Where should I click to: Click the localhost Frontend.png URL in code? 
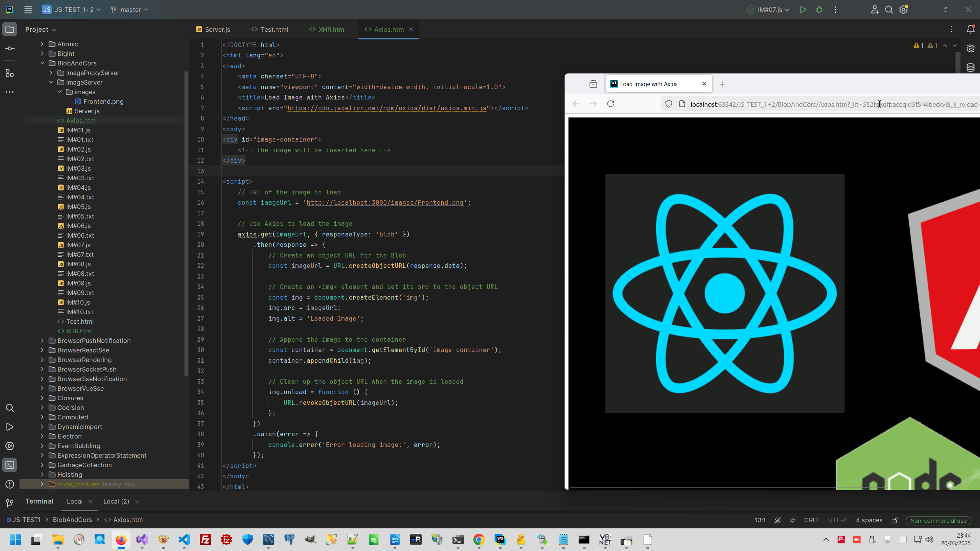click(385, 202)
